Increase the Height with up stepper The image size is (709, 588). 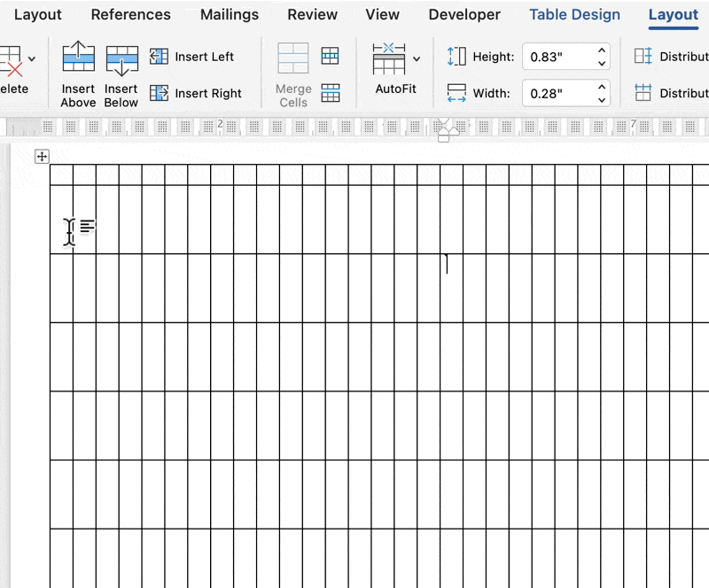(x=602, y=50)
